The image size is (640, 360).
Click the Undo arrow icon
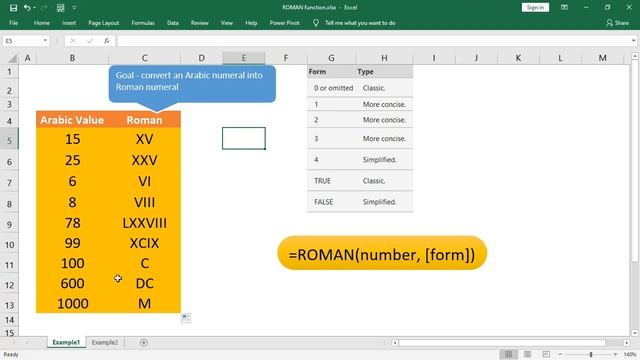(27, 8)
